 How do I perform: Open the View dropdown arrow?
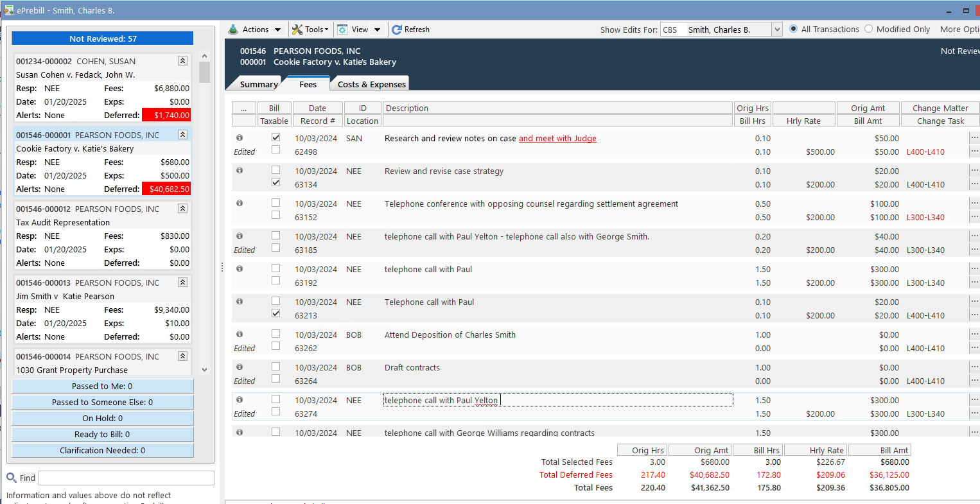(378, 29)
